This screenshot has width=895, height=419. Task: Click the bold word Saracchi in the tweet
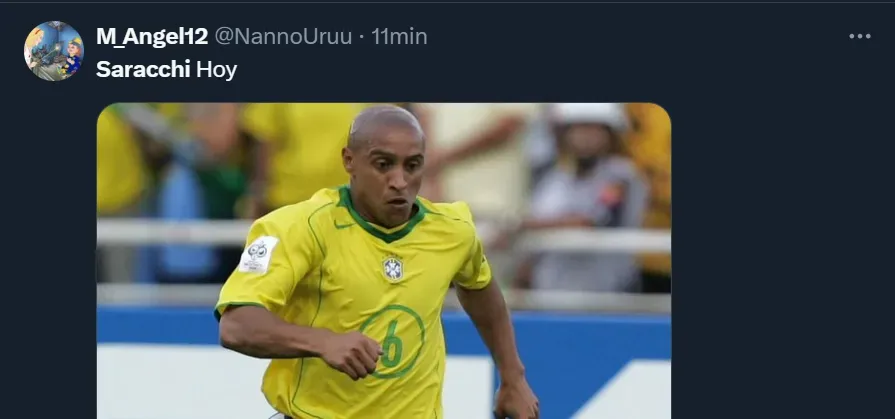point(143,70)
